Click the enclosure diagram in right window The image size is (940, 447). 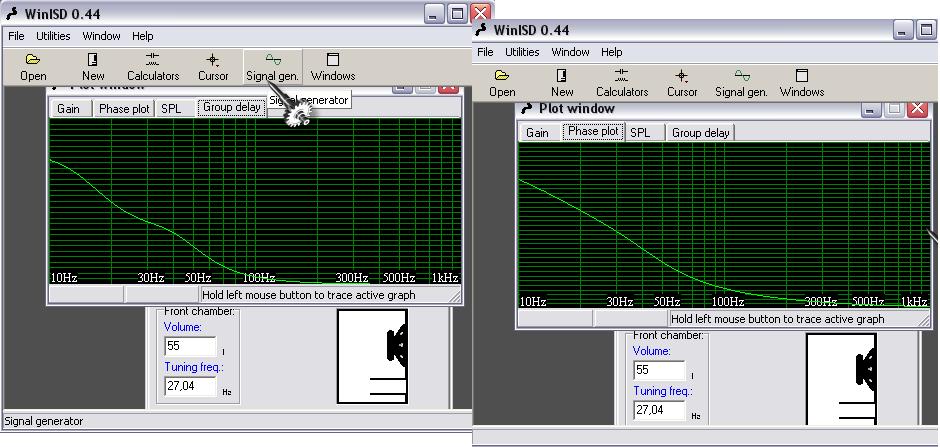(x=841, y=379)
